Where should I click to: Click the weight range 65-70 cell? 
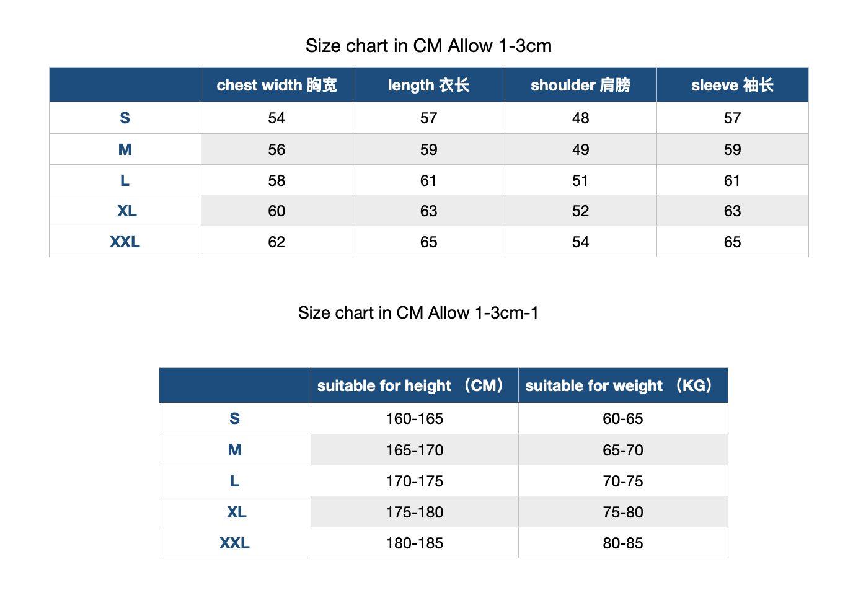(x=622, y=450)
